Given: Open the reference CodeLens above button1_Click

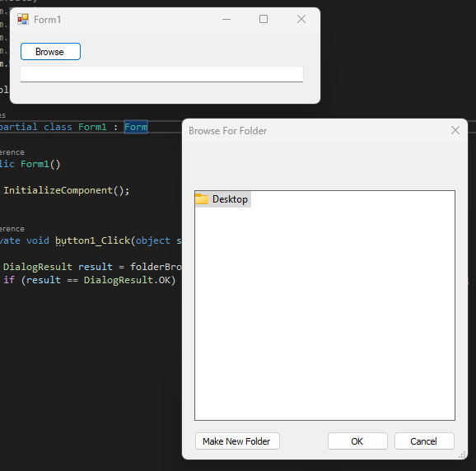Looking at the screenshot, I should coord(12,229).
